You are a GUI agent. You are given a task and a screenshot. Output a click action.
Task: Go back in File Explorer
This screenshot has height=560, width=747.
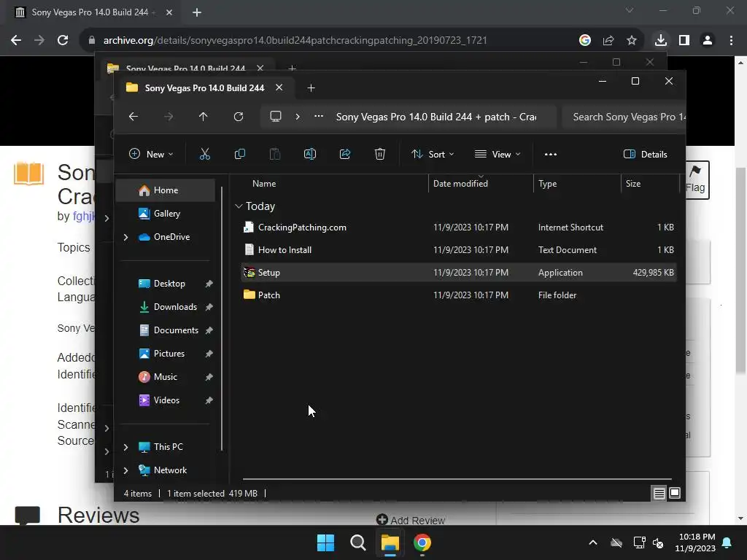coord(133,117)
